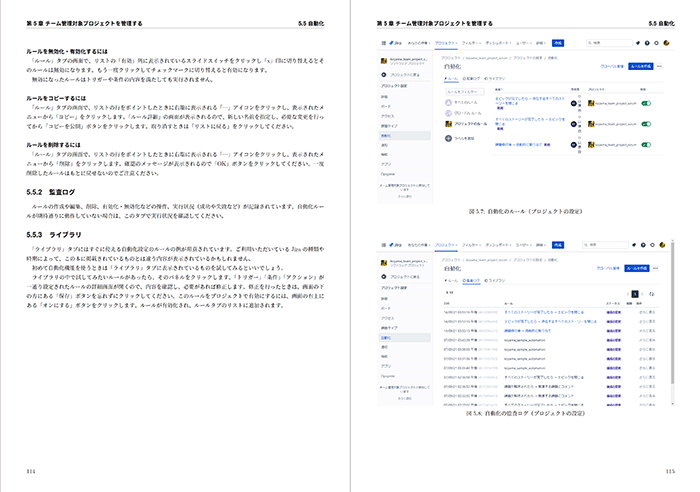
Task: Expand ダッシュボード menu in figure 5.7 screenshot
Action: [498, 43]
